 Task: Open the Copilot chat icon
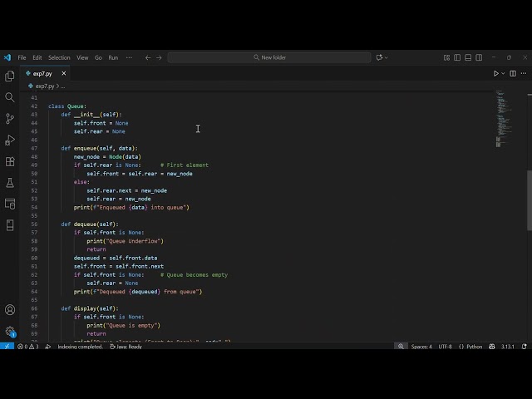379,57
